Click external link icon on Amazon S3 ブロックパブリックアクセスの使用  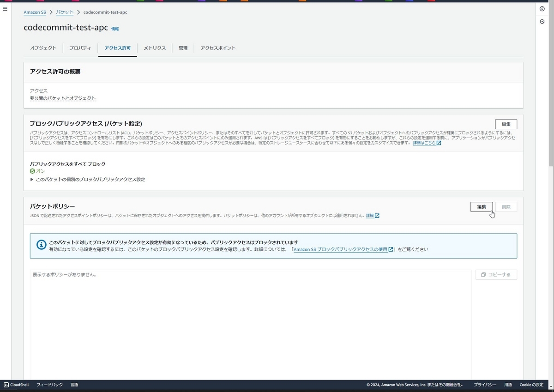coord(391,249)
